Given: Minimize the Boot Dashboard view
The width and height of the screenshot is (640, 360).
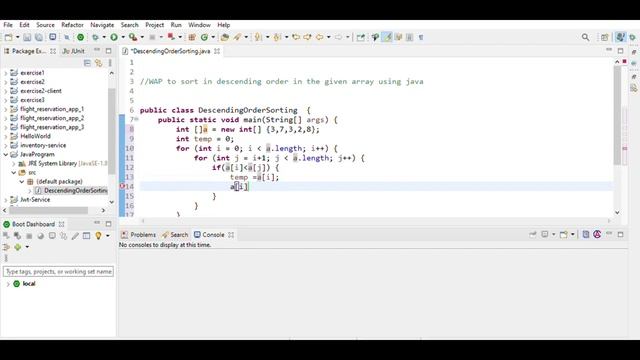Looking at the screenshot, I should click(97, 223).
